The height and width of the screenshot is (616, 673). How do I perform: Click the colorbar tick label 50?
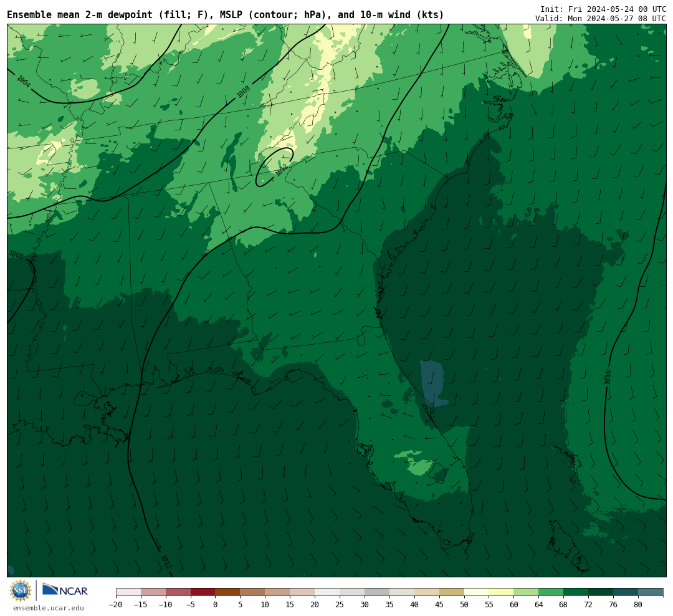pyautogui.click(x=464, y=605)
